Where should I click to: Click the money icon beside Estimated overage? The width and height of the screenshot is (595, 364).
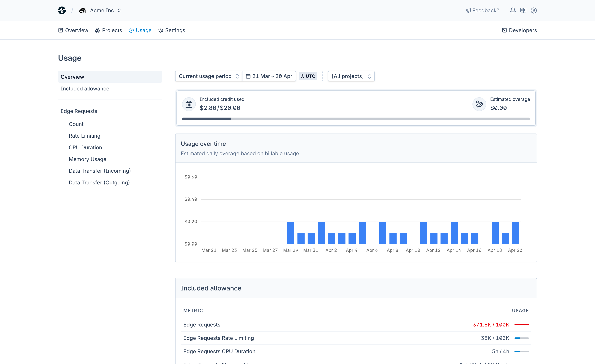coord(479,104)
